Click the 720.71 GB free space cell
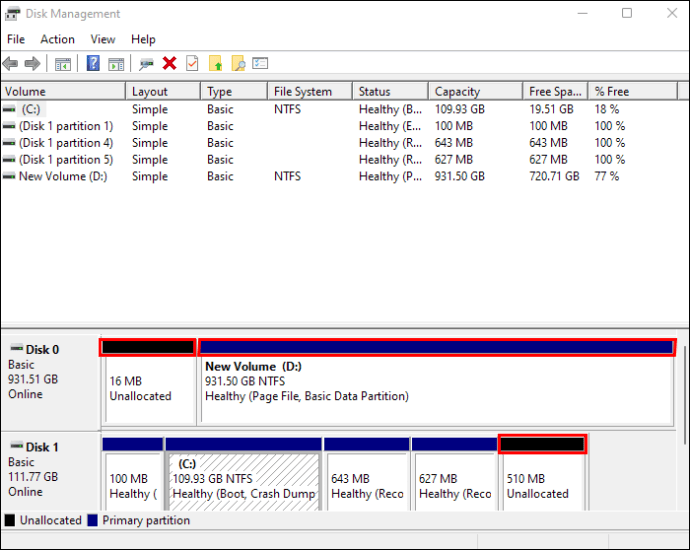Screen dimensions: 690x550 (x=554, y=176)
